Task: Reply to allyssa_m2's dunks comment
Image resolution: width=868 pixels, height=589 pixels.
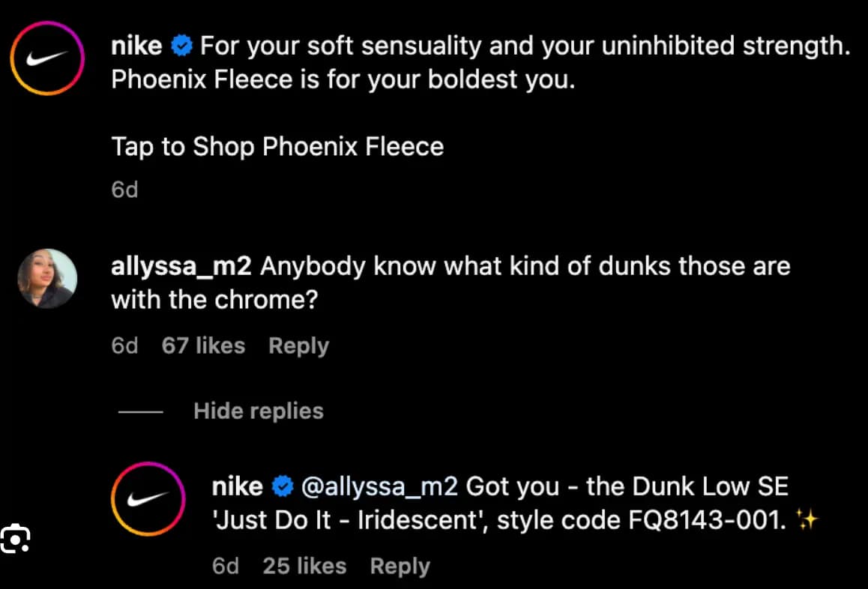Action: (298, 346)
